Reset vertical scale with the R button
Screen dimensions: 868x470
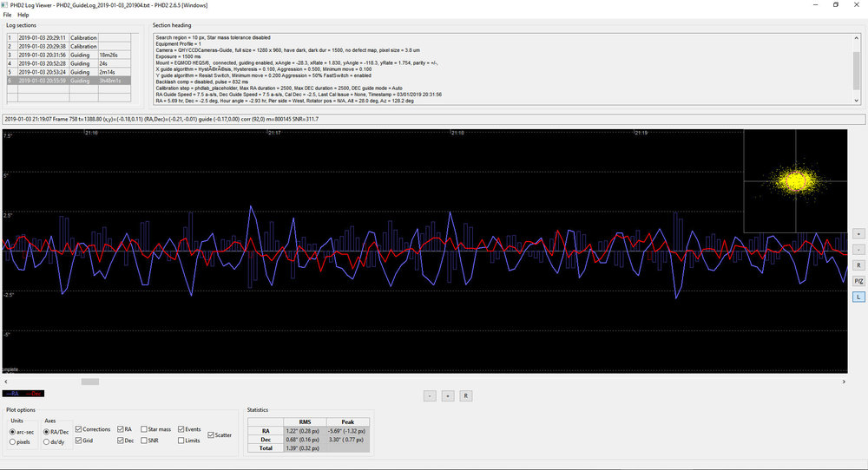[x=858, y=265]
